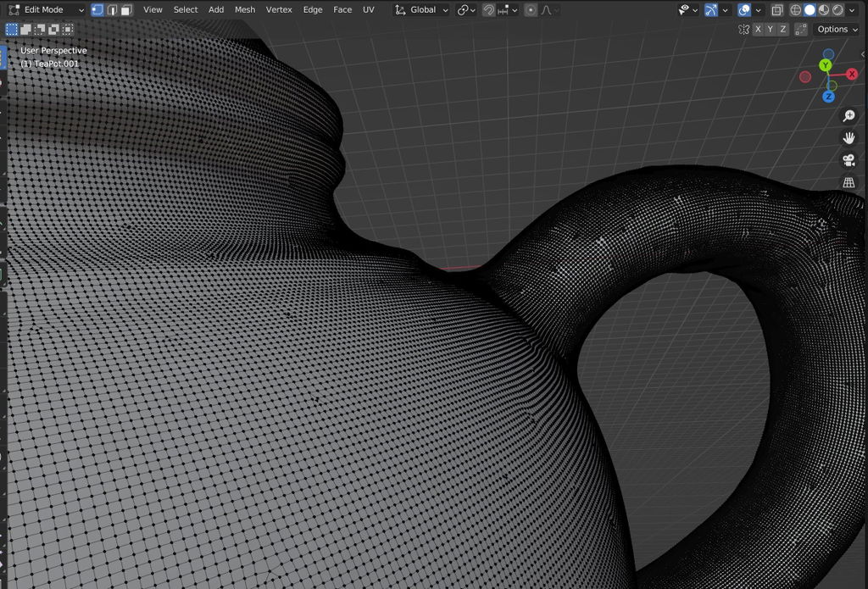Toggle Show Gizmo button

[711, 10]
